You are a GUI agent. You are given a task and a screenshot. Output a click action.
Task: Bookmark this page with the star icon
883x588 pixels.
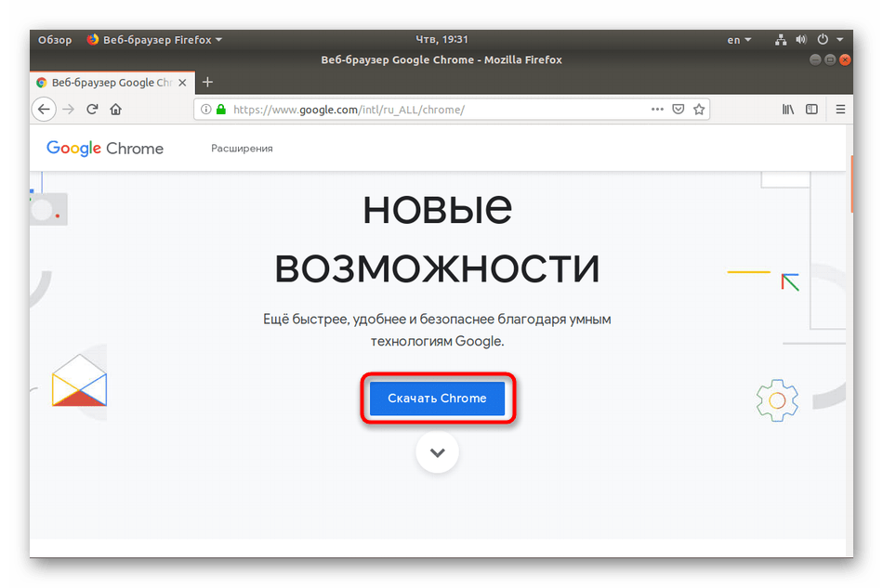[699, 110]
